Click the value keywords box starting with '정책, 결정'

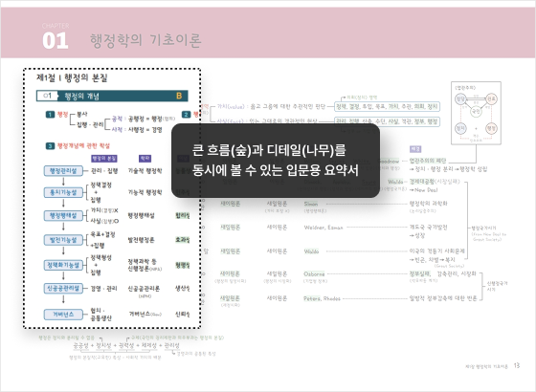[387, 106]
